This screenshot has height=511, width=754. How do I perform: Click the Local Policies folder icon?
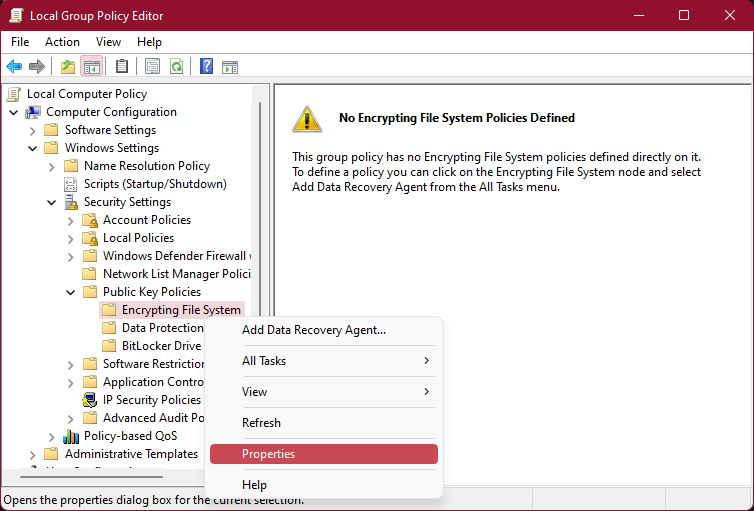(90, 238)
